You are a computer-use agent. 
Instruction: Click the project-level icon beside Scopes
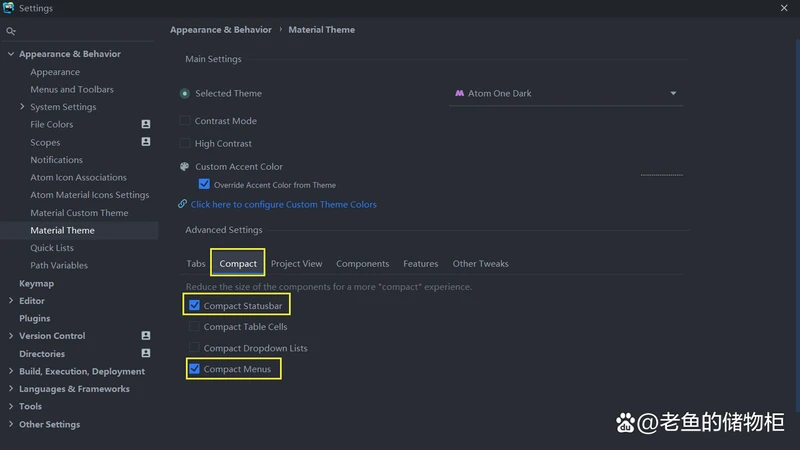point(146,142)
